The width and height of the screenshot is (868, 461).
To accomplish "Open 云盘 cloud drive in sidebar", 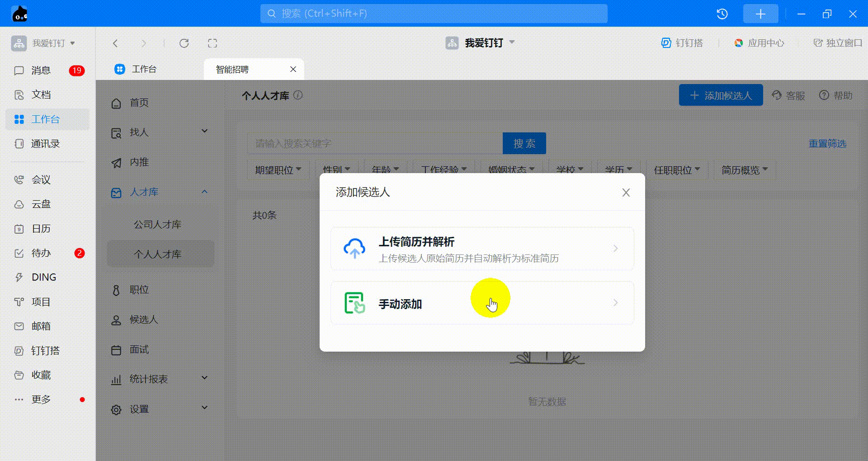I will [41, 204].
